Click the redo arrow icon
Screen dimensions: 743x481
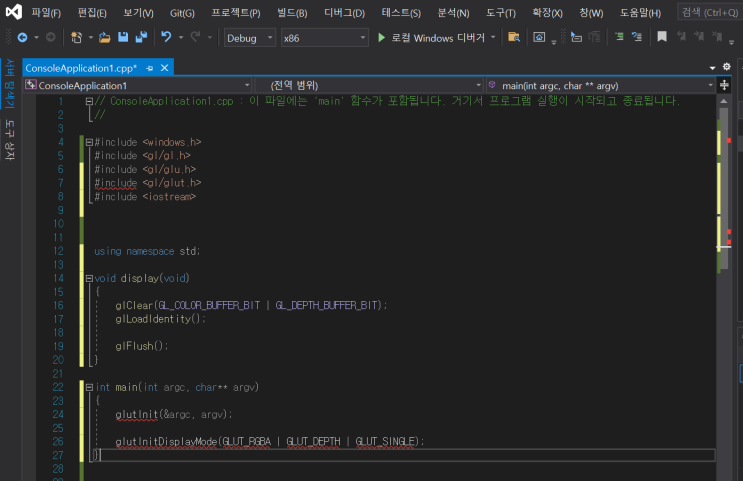coord(195,37)
